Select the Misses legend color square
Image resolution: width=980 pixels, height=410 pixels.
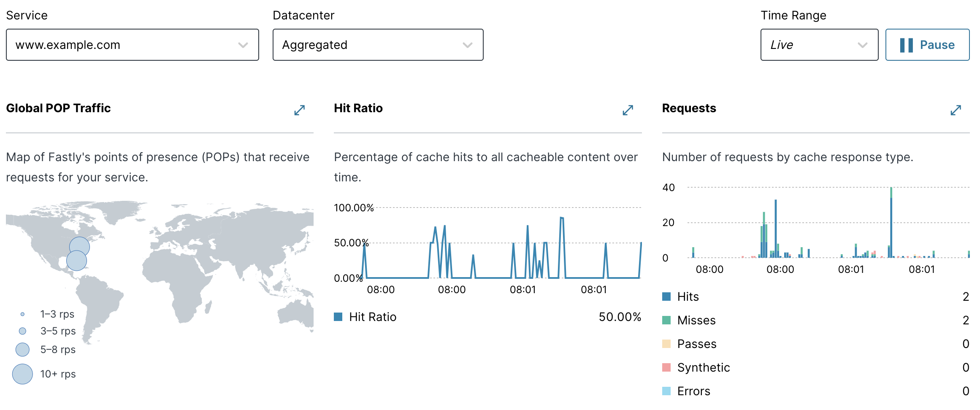[x=667, y=320]
